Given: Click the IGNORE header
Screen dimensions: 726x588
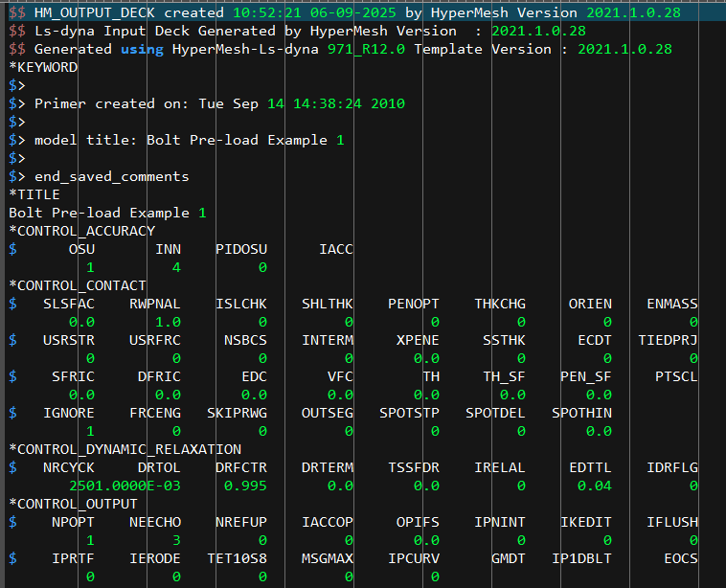Looking at the screenshot, I should pyautogui.click(x=69, y=413).
